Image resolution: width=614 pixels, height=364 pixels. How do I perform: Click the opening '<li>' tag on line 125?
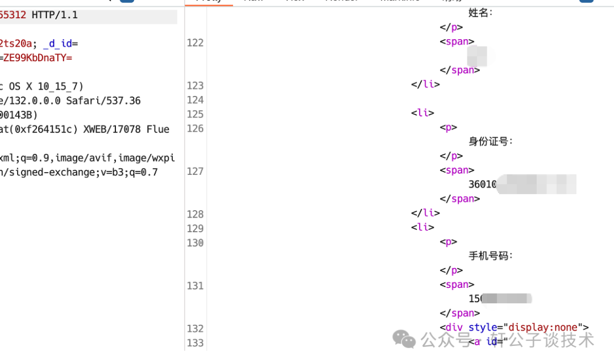[x=422, y=113]
